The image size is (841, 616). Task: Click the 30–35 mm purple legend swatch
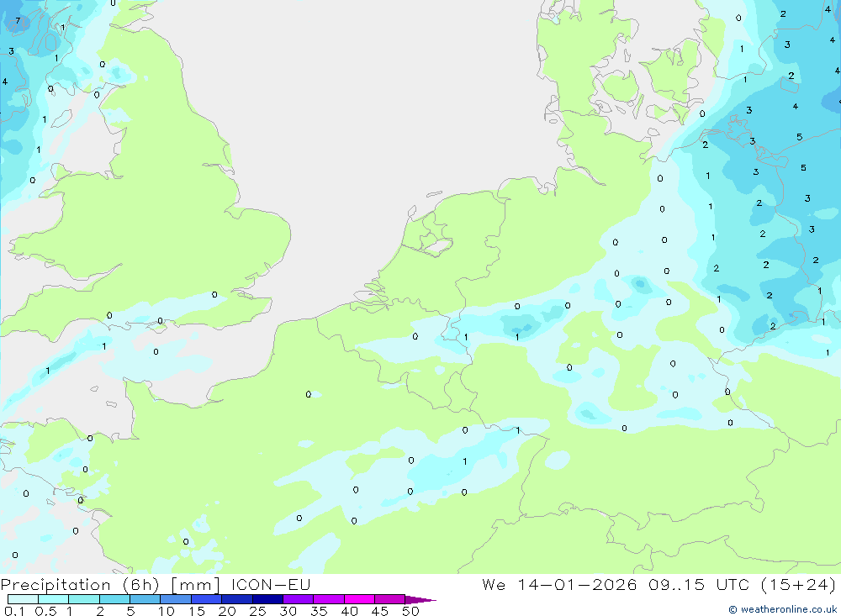coord(298,599)
